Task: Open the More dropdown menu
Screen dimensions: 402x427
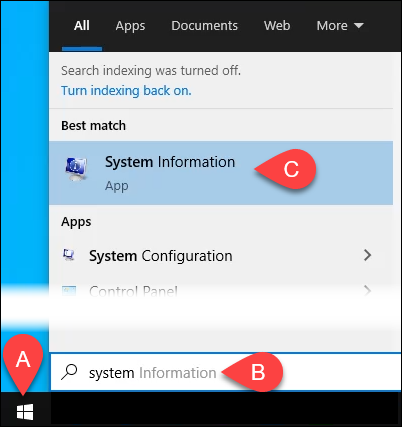Action: [x=340, y=26]
